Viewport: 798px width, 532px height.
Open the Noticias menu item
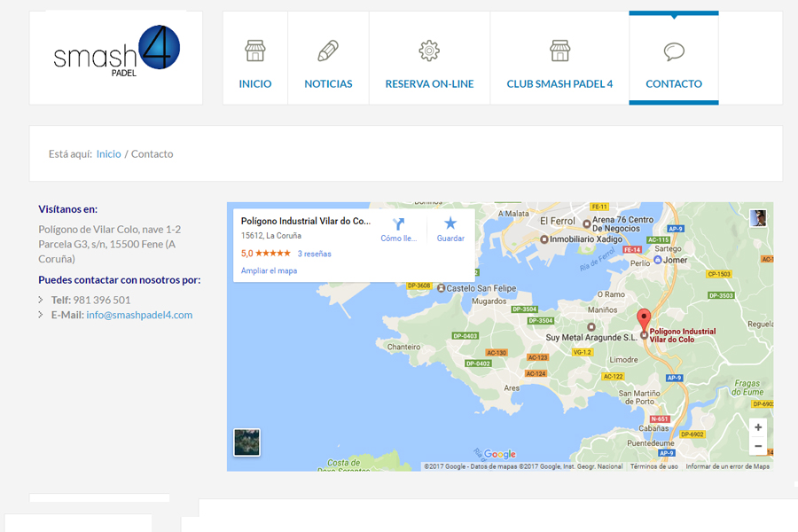[x=328, y=84]
